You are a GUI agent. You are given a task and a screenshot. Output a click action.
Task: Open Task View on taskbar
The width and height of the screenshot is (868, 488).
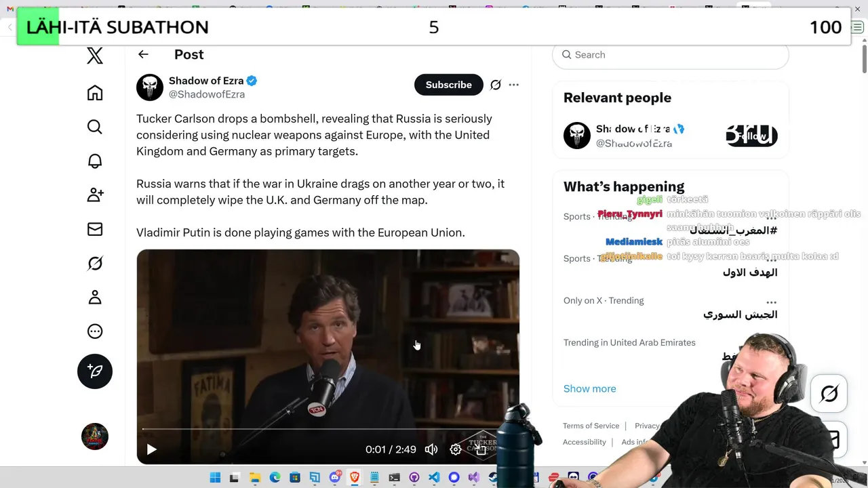click(234, 478)
